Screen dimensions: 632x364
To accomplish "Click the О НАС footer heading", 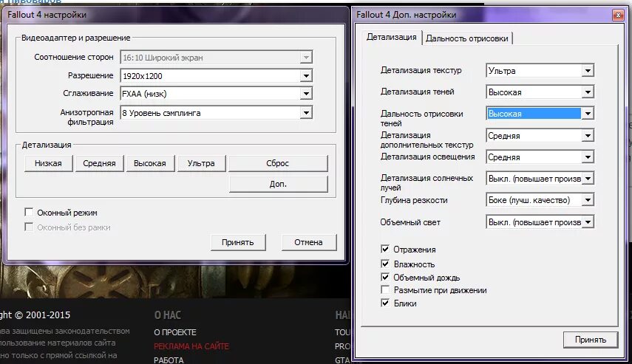I will pyautogui.click(x=168, y=315).
